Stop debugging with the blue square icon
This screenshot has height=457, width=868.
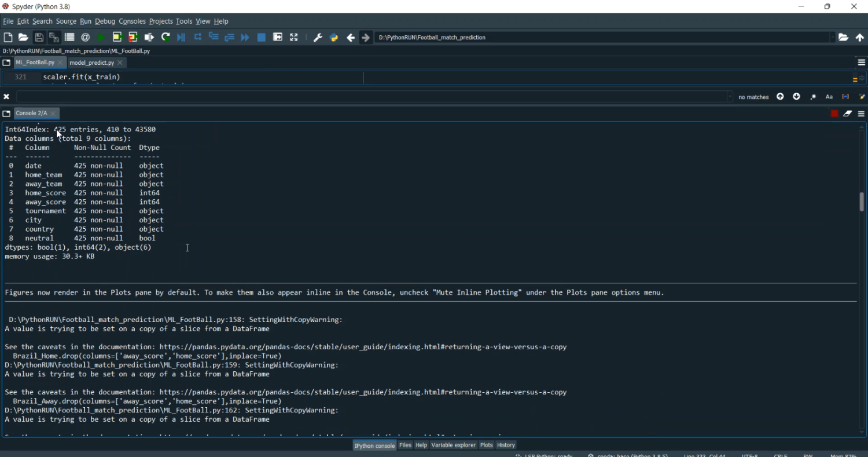click(262, 38)
